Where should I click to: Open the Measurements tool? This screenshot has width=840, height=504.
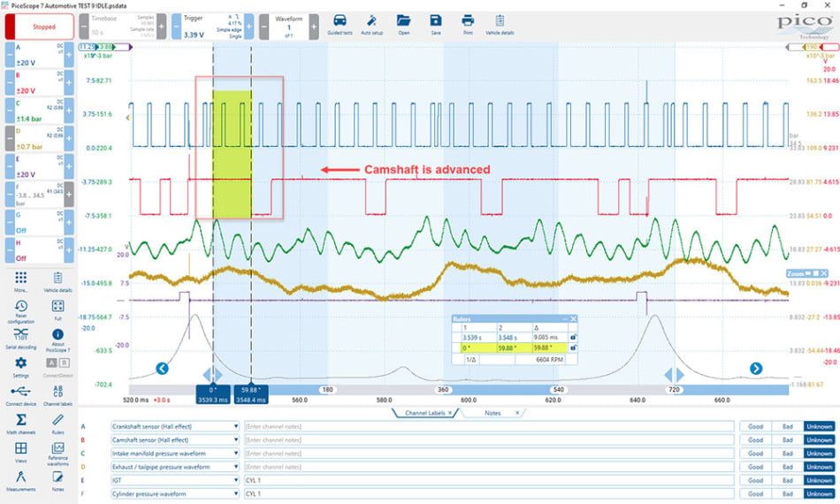pos(21,480)
